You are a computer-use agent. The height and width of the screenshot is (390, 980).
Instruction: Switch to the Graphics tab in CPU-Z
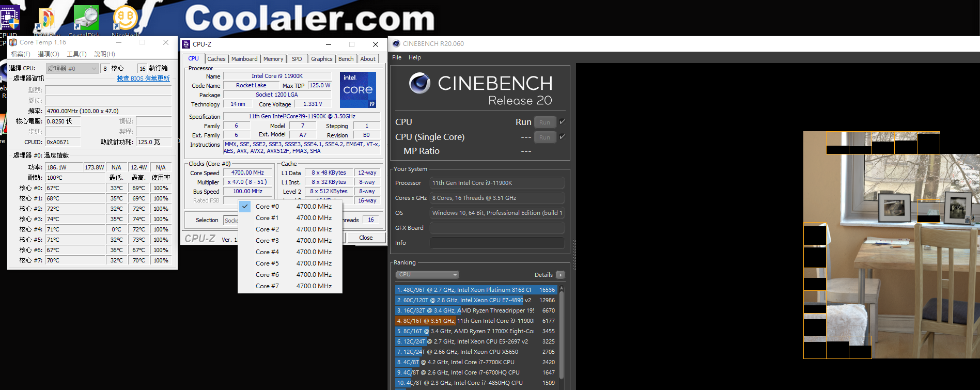tap(322, 59)
